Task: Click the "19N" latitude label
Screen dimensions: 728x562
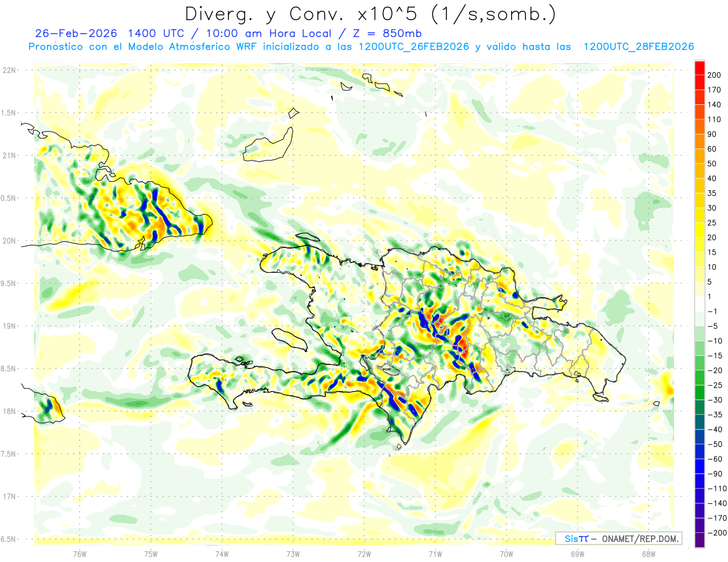Action: [9, 326]
